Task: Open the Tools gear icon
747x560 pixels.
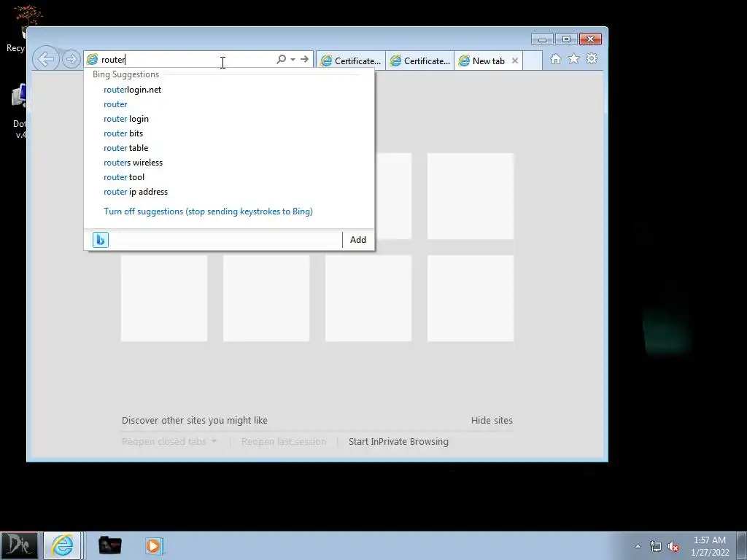Action: click(592, 58)
